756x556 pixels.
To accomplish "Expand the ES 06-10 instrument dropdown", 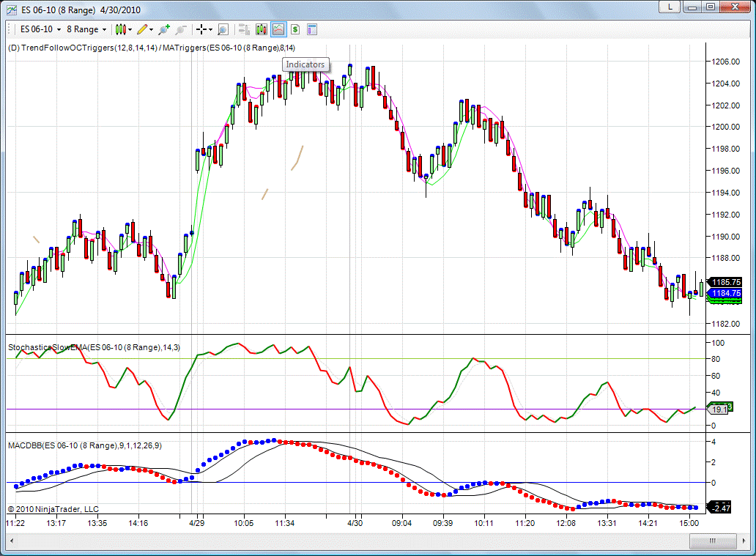I will (59, 29).
